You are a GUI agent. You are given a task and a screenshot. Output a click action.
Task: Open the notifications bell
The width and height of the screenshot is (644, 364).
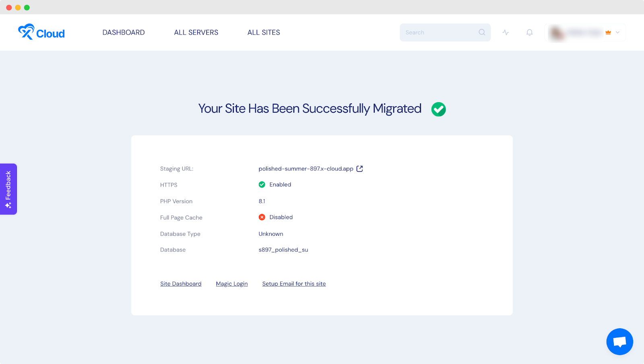pos(530,33)
